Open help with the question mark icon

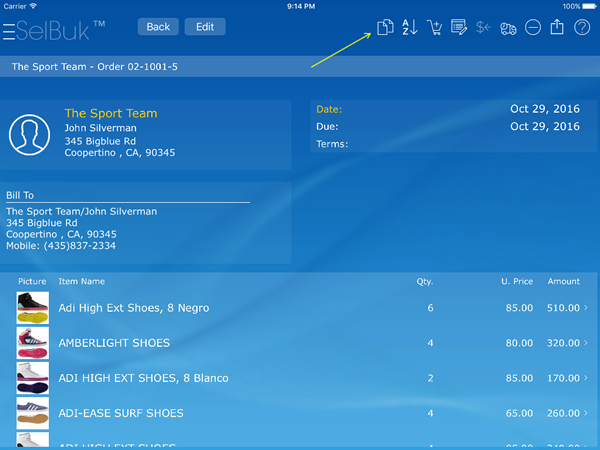[582, 27]
